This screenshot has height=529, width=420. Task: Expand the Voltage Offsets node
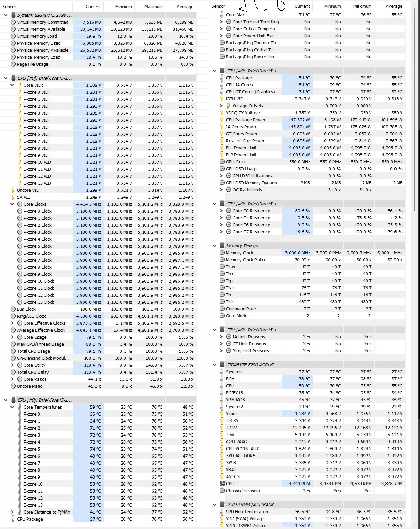click(x=221, y=106)
